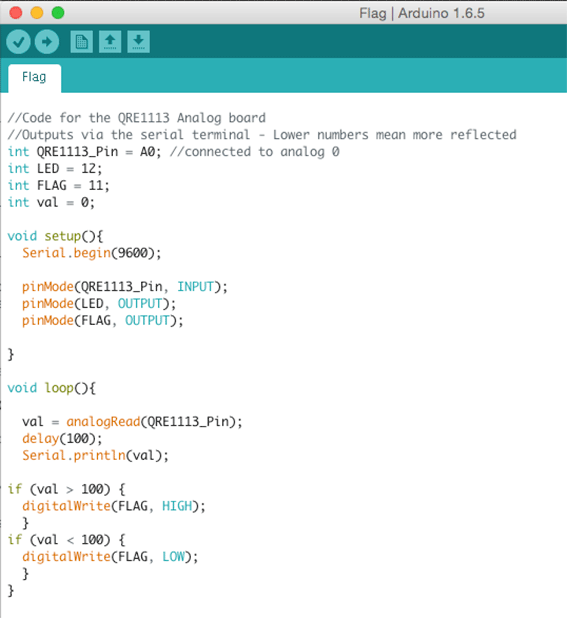Click the 'Serial.println(val);' line

coord(95,456)
